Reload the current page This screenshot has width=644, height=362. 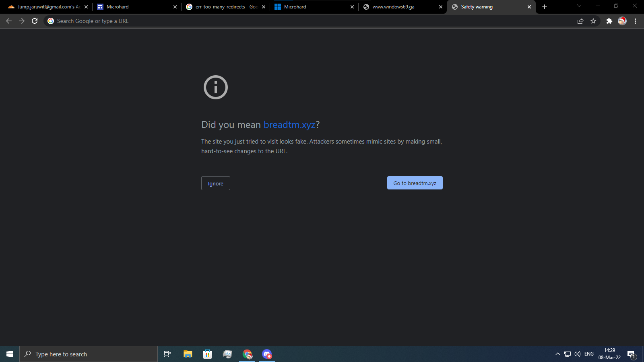pyautogui.click(x=35, y=21)
